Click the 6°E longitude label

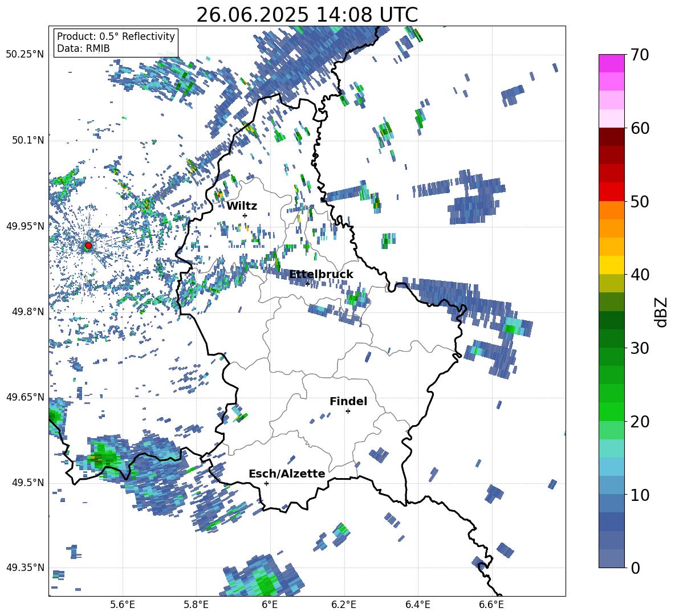[x=270, y=605]
